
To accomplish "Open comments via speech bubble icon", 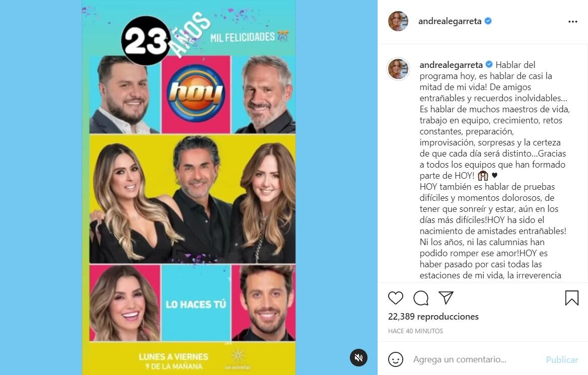I will [421, 298].
